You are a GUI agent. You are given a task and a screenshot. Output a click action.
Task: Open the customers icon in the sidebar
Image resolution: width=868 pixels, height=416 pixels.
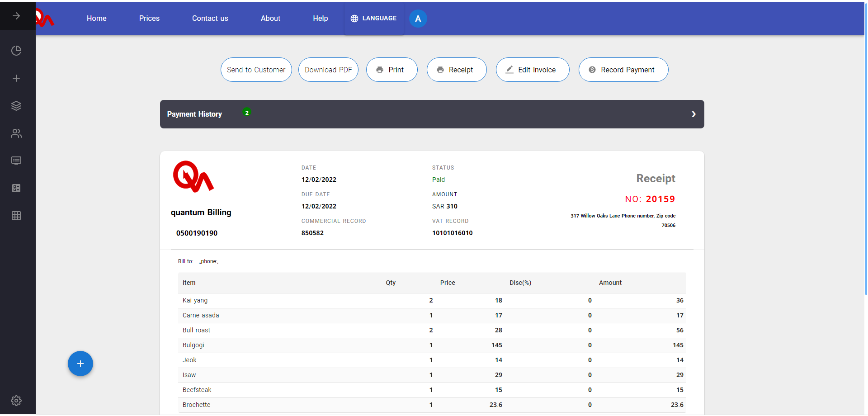tap(16, 133)
